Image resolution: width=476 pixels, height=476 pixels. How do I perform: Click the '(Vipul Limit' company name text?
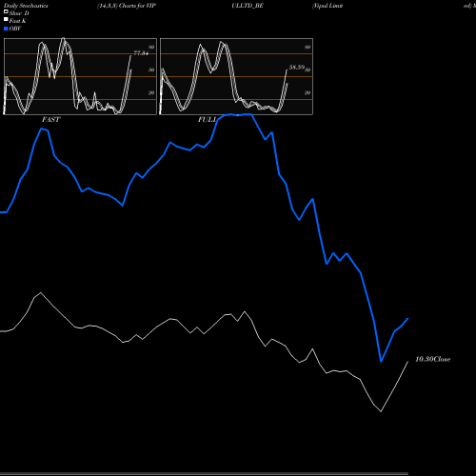(x=327, y=6)
